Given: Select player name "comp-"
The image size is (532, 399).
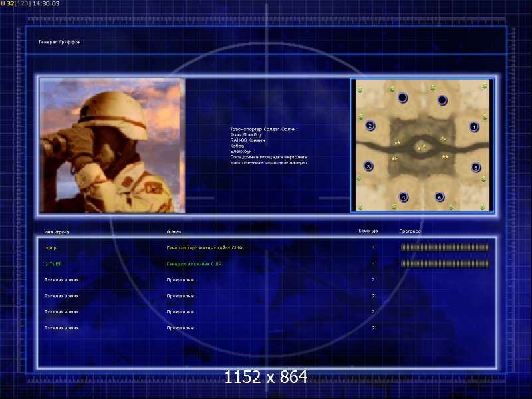Looking at the screenshot, I should (x=51, y=248).
